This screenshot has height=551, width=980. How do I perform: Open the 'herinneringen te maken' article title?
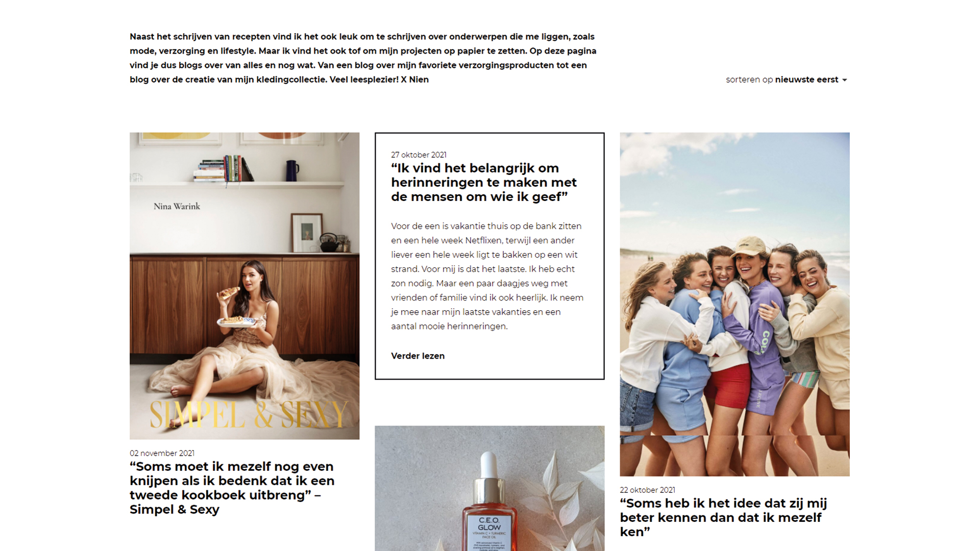tap(484, 183)
